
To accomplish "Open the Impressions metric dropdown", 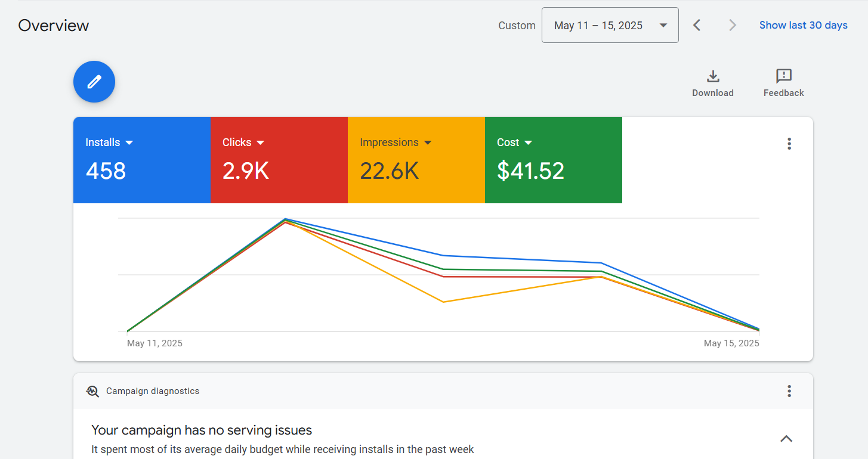I will click(x=427, y=142).
